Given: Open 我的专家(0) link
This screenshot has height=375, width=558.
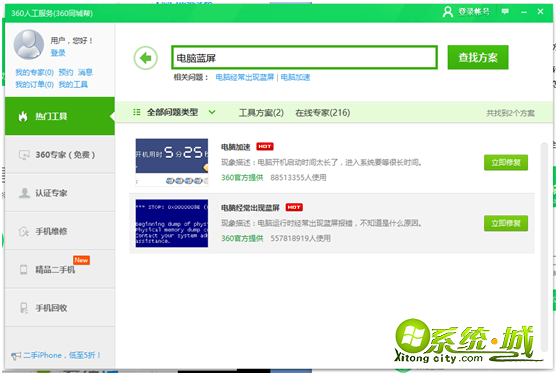Looking at the screenshot, I should (35, 73).
